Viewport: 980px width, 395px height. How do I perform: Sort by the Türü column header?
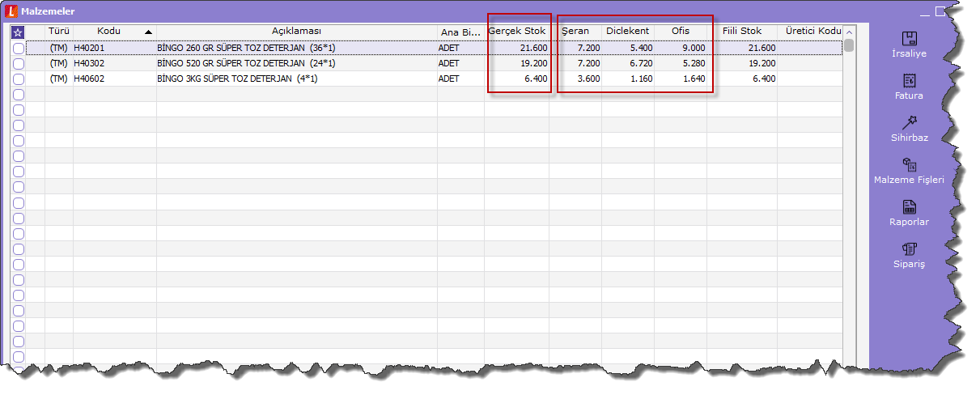click(x=59, y=32)
